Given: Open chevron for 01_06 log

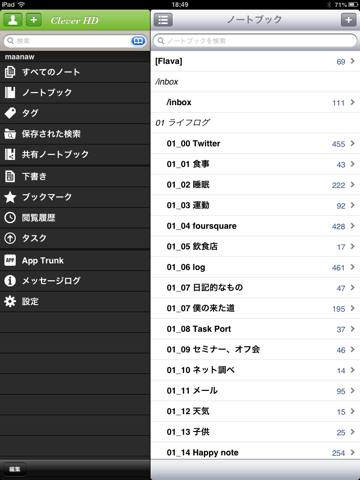Looking at the screenshot, I should coord(352,267).
